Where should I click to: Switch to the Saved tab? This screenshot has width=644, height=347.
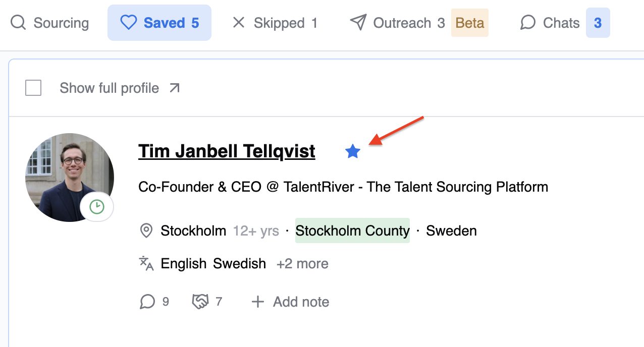click(x=159, y=23)
